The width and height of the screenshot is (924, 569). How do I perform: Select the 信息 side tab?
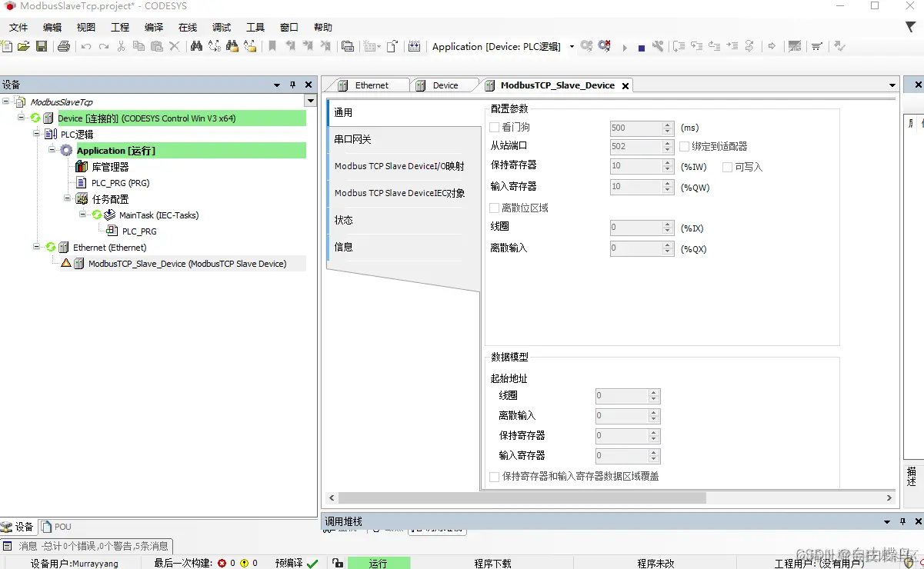click(404, 247)
